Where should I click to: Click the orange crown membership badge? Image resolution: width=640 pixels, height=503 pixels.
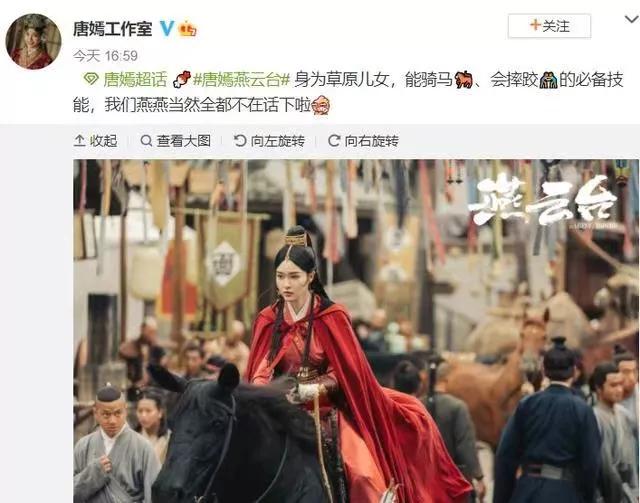187,29
